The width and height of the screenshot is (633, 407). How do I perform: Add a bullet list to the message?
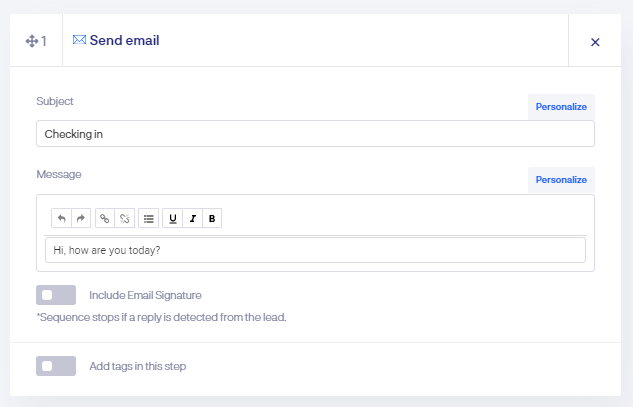pyautogui.click(x=149, y=218)
